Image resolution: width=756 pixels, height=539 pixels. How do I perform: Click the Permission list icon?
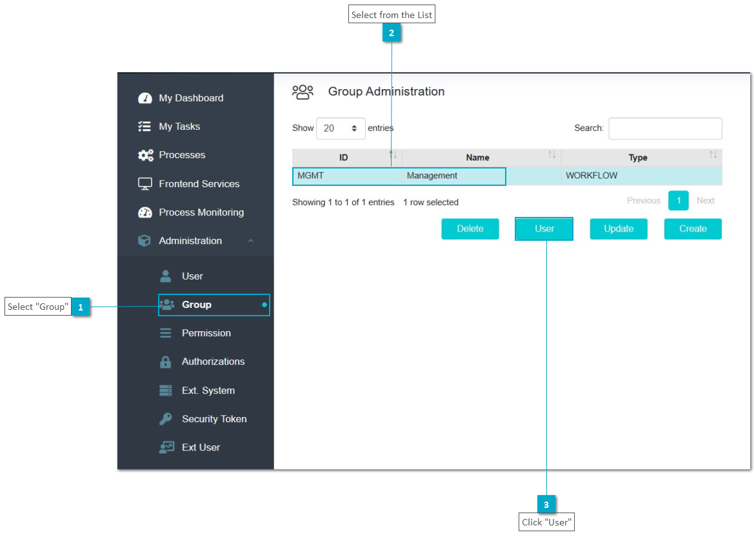tap(165, 333)
